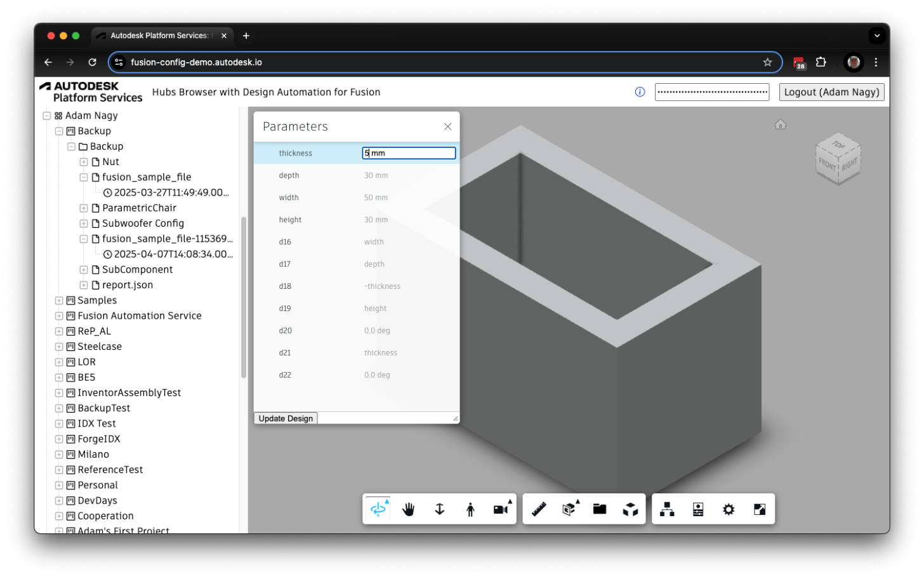Open the camera interactions tool
This screenshot has height=579, width=924.
click(x=501, y=509)
